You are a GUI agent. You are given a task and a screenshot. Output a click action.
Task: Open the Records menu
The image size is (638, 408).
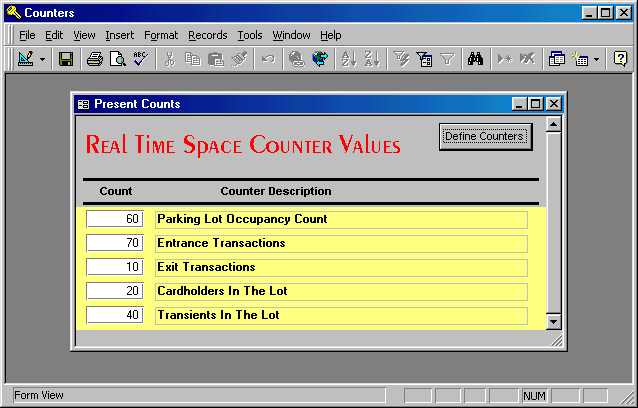point(207,35)
